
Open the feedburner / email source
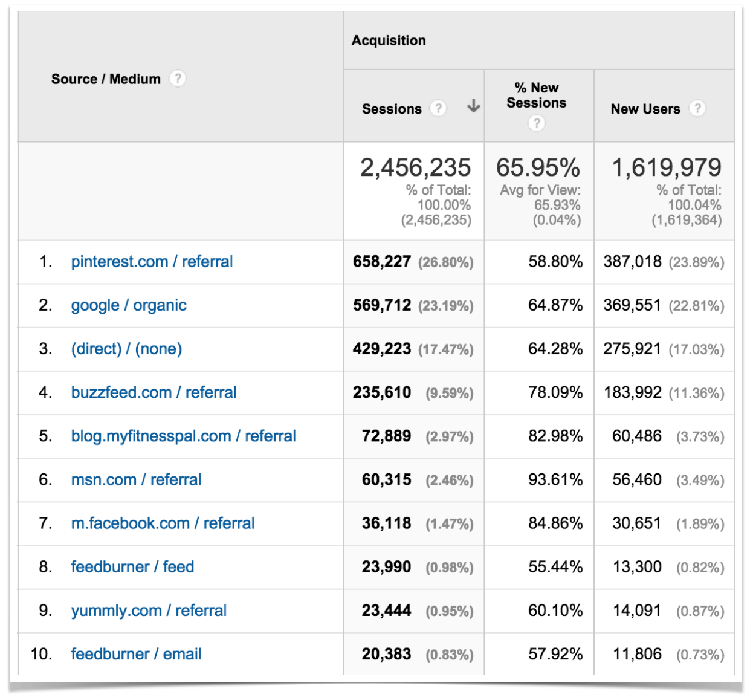[135, 654]
